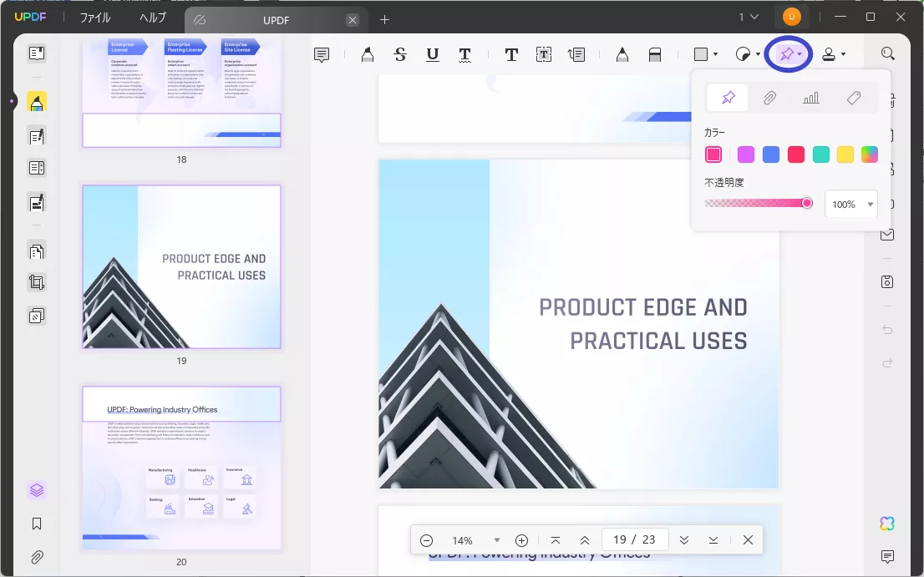Open the window count dropdown labeled 1
Viewport: 924px width, 577px height.
[x=749, y=18]
